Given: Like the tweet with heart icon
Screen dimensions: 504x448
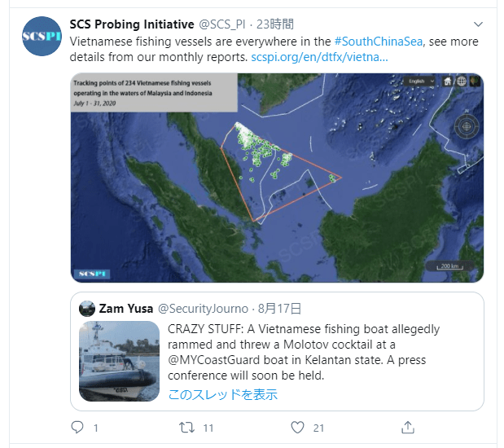Looking at the screenshot, I should [x=298, y=428].
